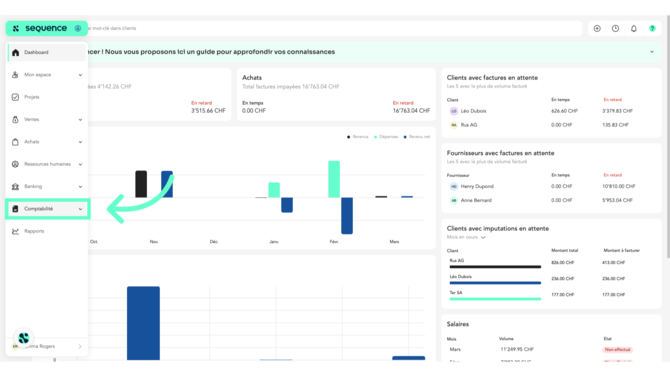670x377 pixels.
Task: Open client Rus AG link
Action: pyautogui.click(x=469, y=125)
